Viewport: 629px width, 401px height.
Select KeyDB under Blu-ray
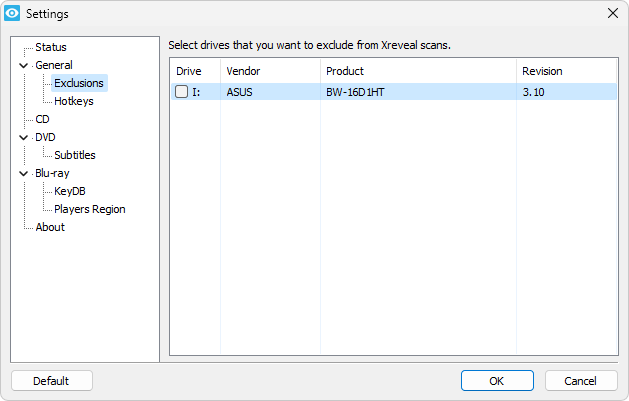(x=70, y=191)
